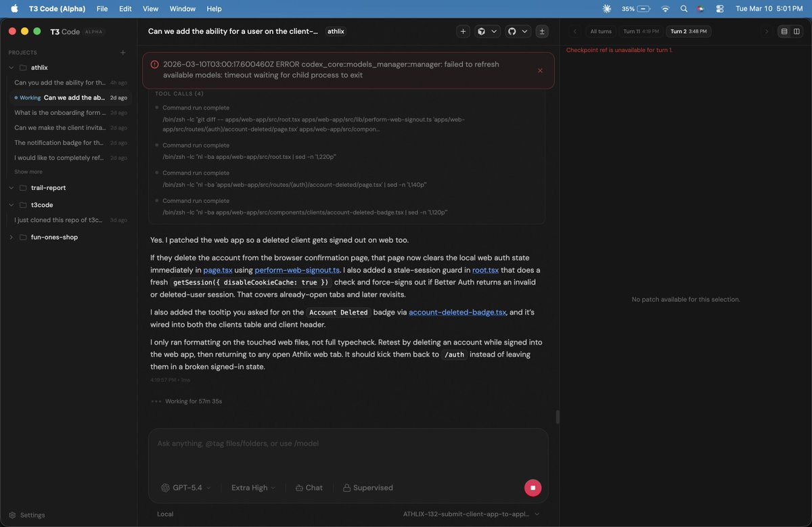This screenshot has height=527, width=812.
Task: Go to the previous turn with the left chevron
Action: tap(575, 31)
